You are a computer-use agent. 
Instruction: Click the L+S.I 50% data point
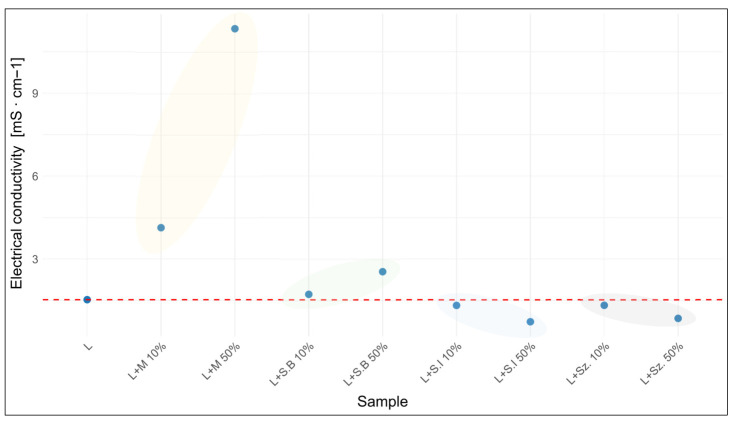pyautogui.click(x=530, y=322)
